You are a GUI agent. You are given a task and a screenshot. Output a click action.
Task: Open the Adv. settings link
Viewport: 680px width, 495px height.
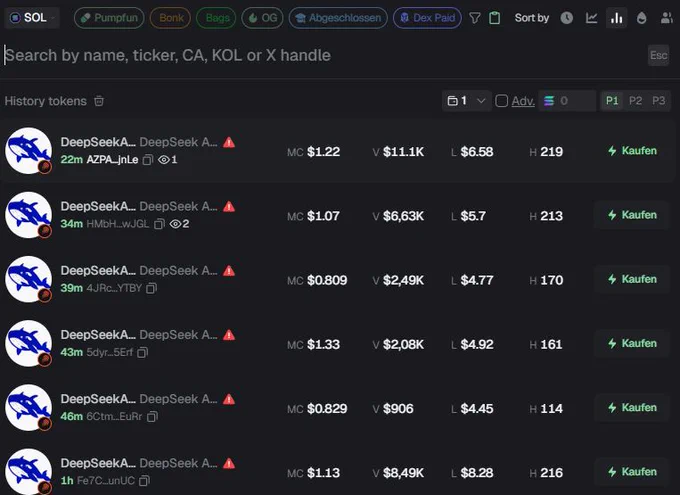pyautogui.click(x=523, y=101)
